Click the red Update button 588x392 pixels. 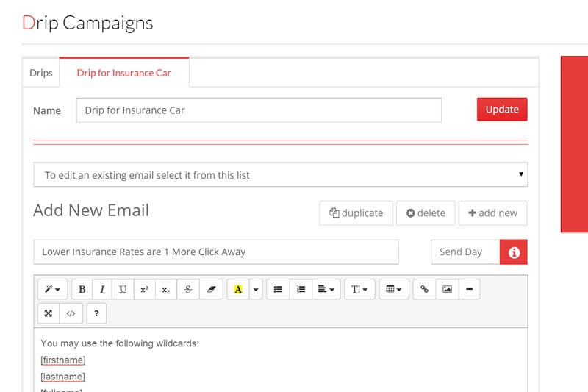point(502,110)
